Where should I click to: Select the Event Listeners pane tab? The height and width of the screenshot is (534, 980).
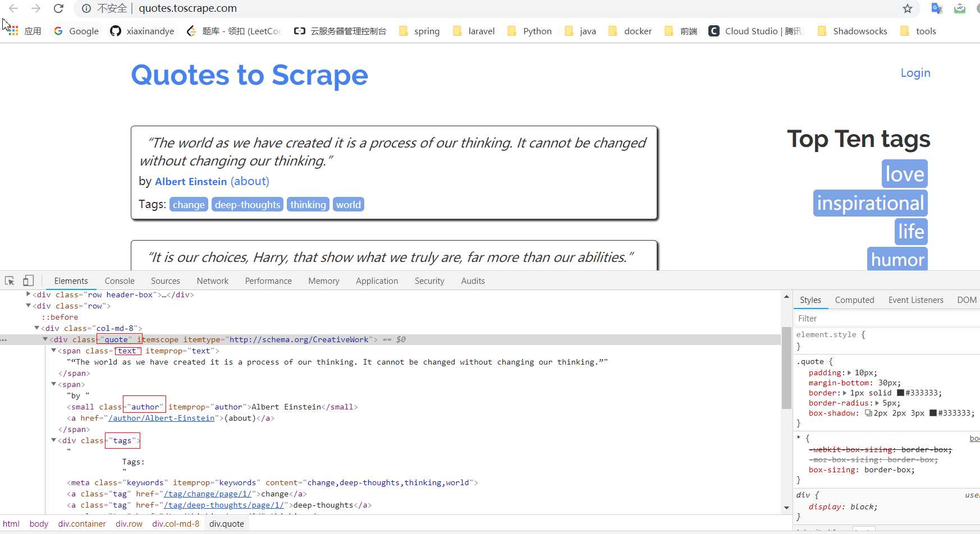(916, 300)
